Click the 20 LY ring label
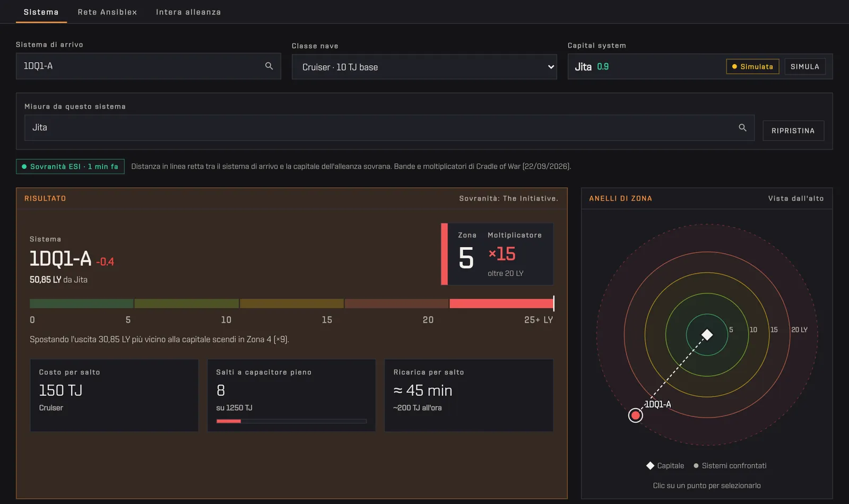The height and width of the screenshot is (504, 849). 799,329
